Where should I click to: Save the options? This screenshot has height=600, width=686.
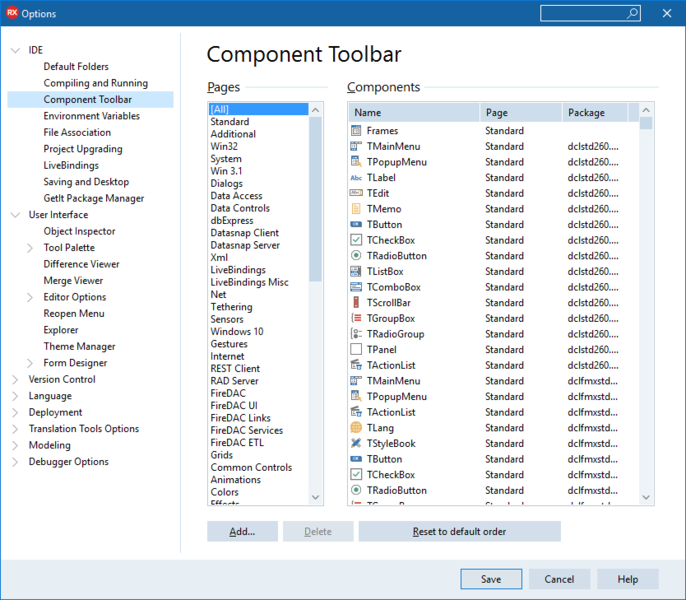click(x=491, y=579)
